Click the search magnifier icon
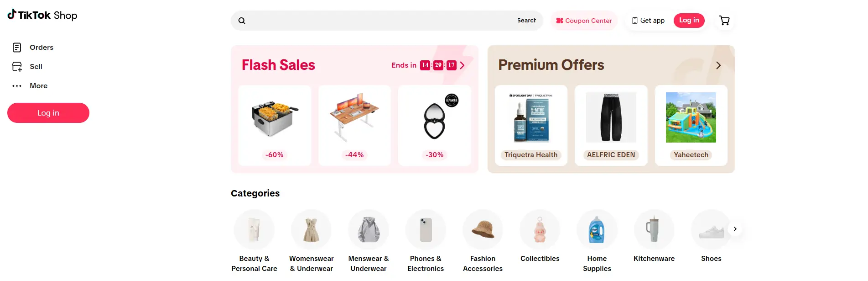This screenshot has width=868, height=281. click(242, 21)
